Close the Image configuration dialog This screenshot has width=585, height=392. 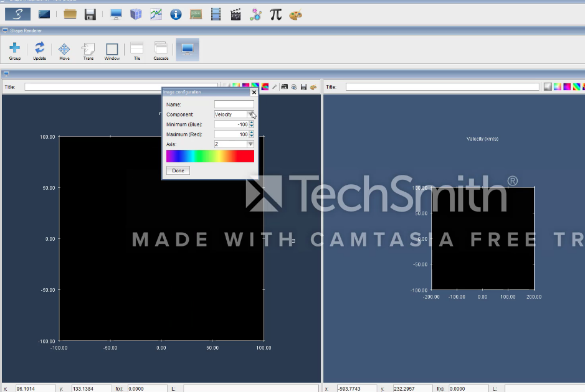254,92
